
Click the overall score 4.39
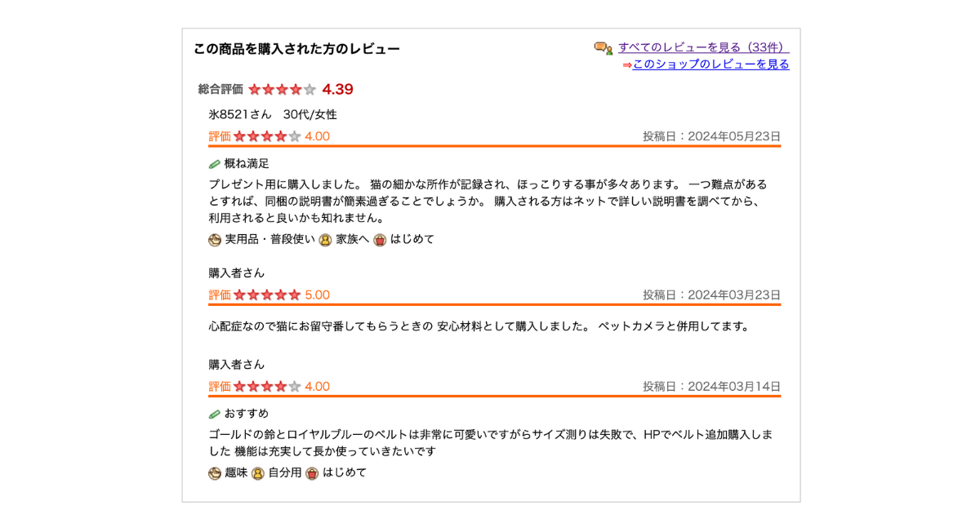pyautogui.click(x=337, y=90)
